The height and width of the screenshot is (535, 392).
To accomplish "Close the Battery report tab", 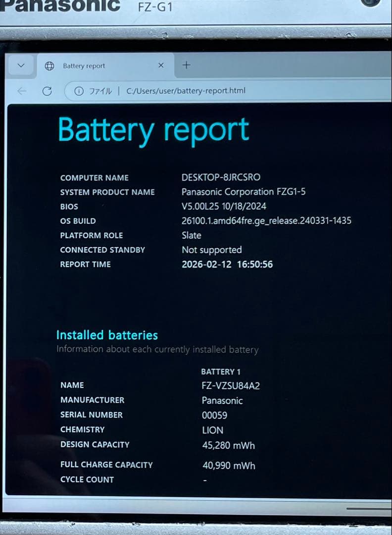I will [x=161, y=65].
